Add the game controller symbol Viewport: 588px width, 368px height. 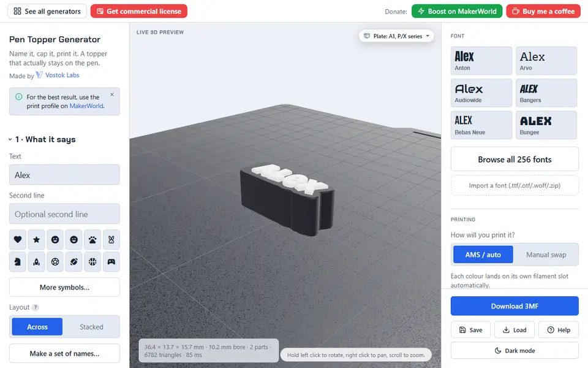point(111,262)
